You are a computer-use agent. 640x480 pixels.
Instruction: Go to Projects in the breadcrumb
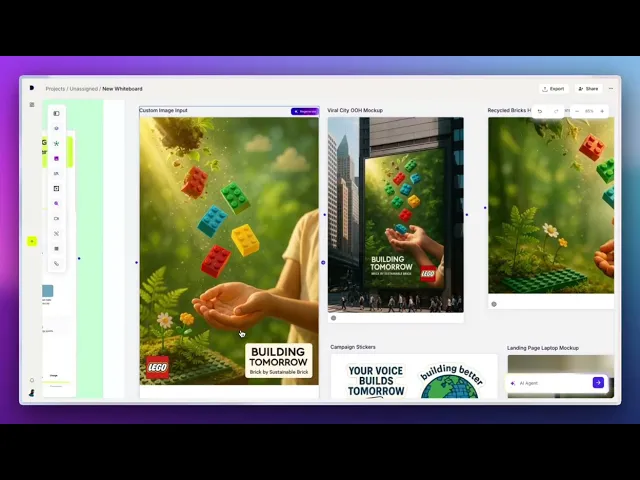[55, 89]
